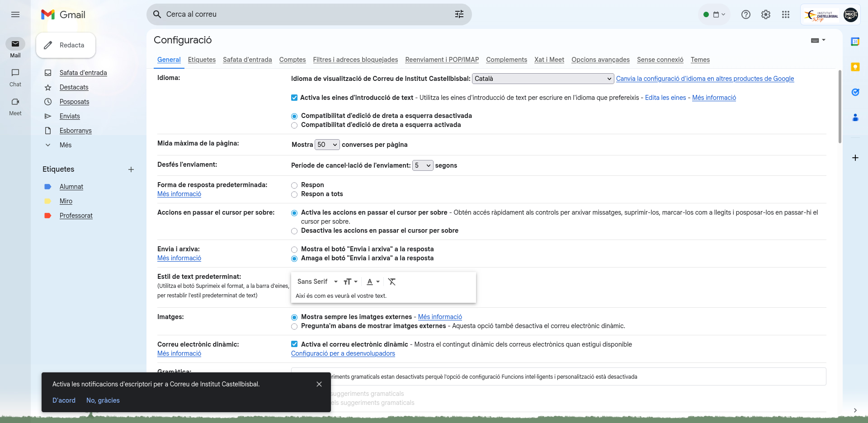Open Google Keep in side panel

click(x=855, y=67)
